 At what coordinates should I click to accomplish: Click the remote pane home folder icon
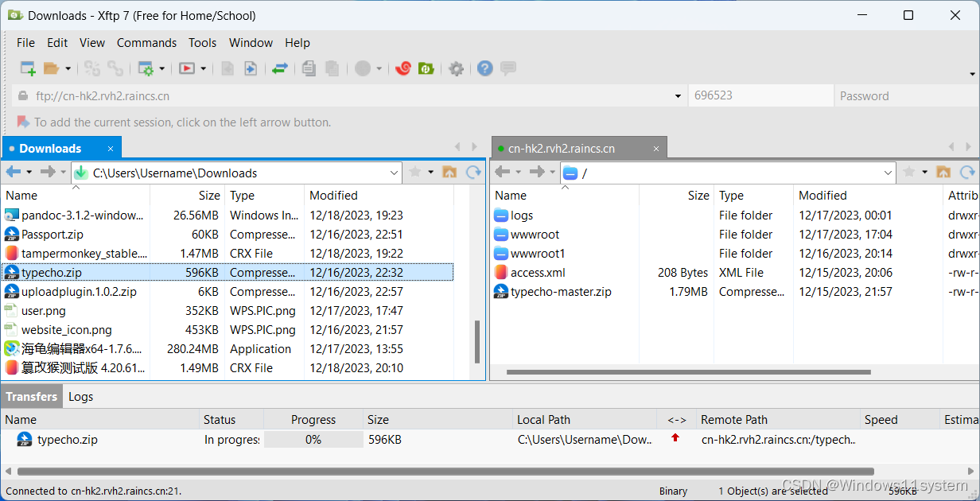pos(943,172)
